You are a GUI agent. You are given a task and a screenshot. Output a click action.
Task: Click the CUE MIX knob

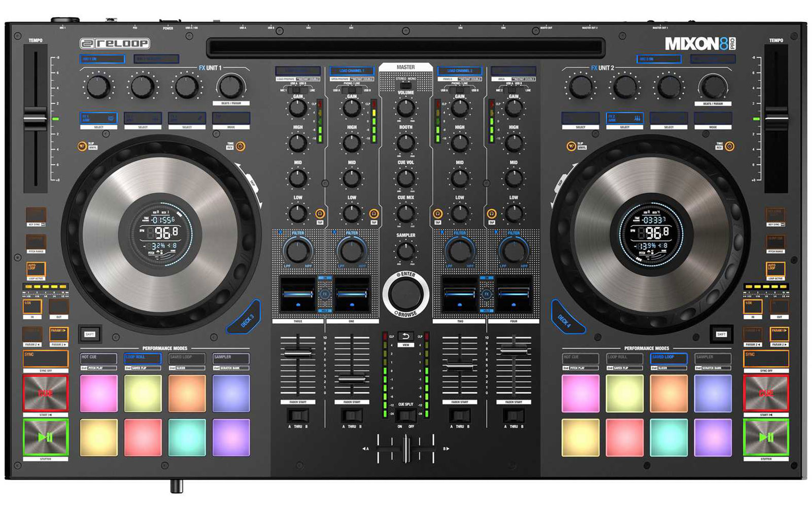(405, 213)
